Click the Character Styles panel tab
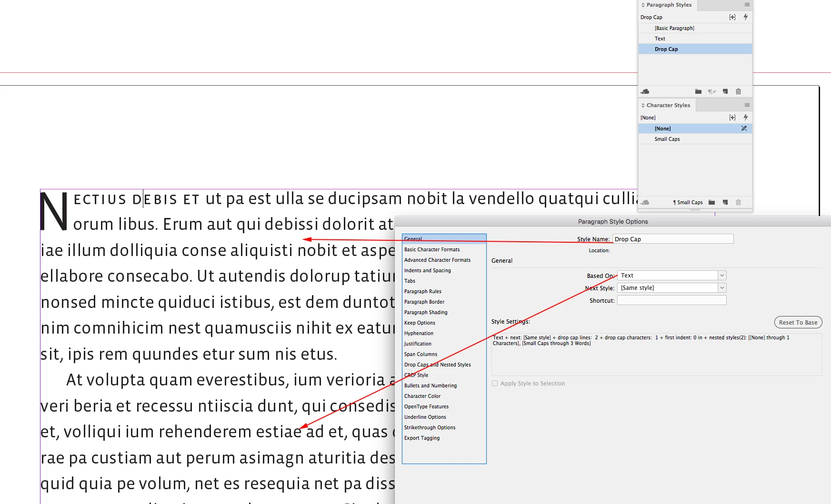This screenshot has width=831, height=504. tap(667, 105)
